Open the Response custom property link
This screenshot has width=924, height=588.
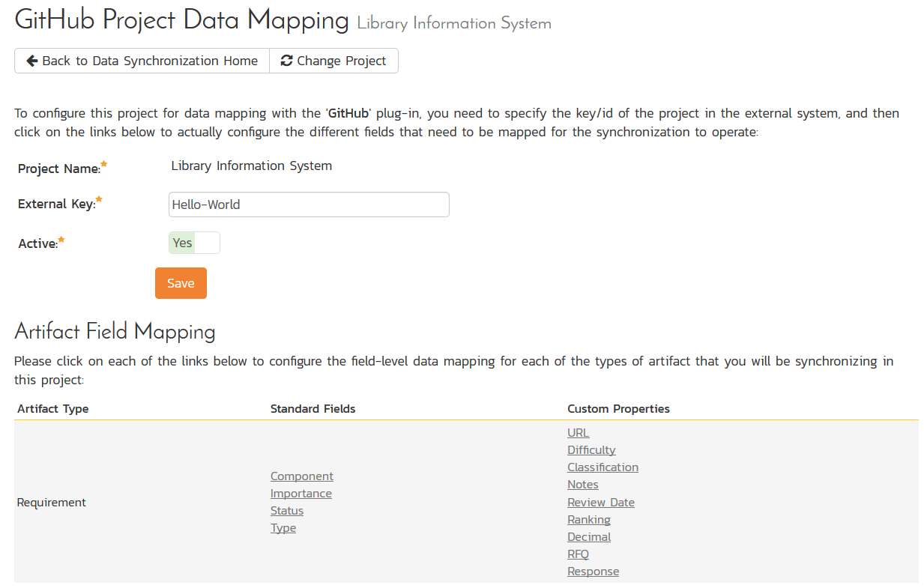pos(594,572)
